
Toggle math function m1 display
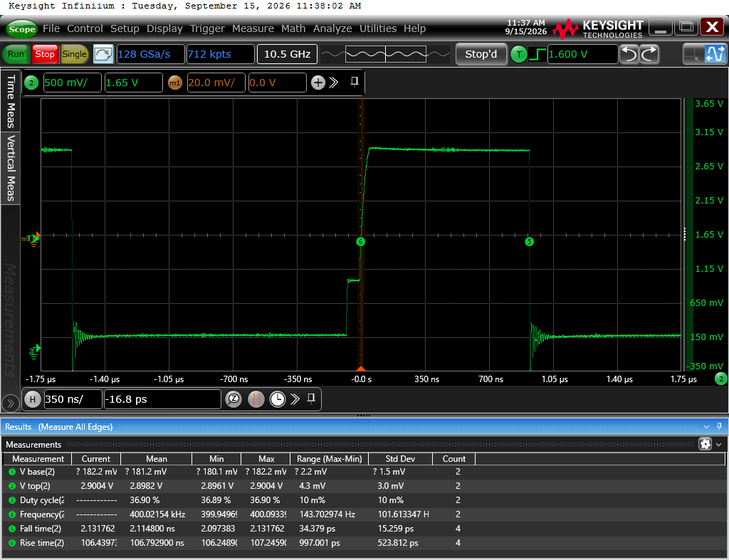pos(175,83)
